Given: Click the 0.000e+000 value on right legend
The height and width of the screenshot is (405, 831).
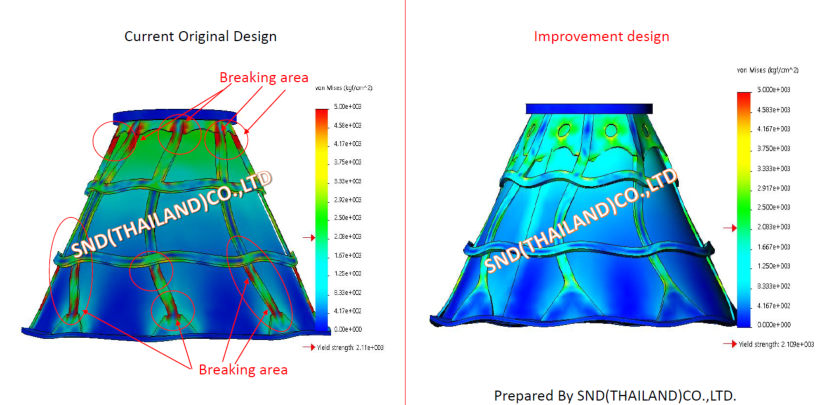Looking at the screenshot, I should (x=776, y=325).
